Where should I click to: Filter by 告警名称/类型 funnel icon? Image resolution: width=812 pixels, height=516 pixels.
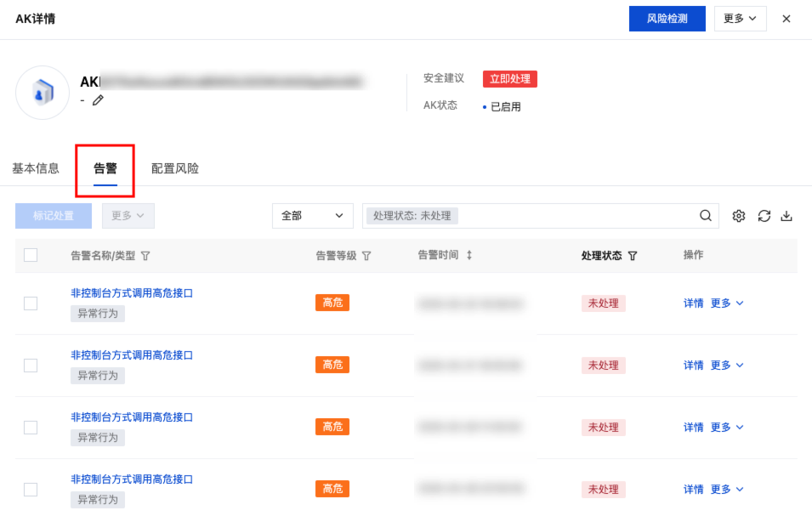pyautogui.click(x=145, y=256)
